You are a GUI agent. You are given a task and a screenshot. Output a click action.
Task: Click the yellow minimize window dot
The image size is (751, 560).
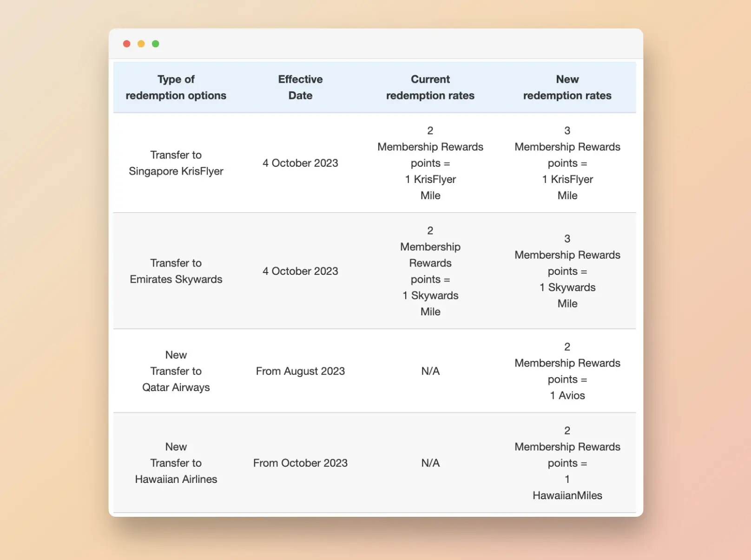(x=141, y=44)
